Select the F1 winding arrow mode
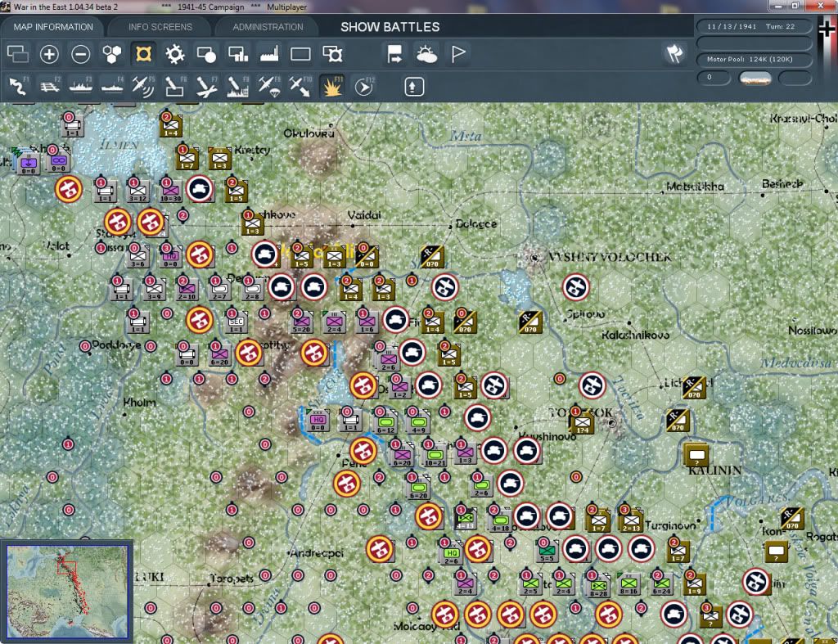This screenshot has width=838, height=644. (18, 87)
